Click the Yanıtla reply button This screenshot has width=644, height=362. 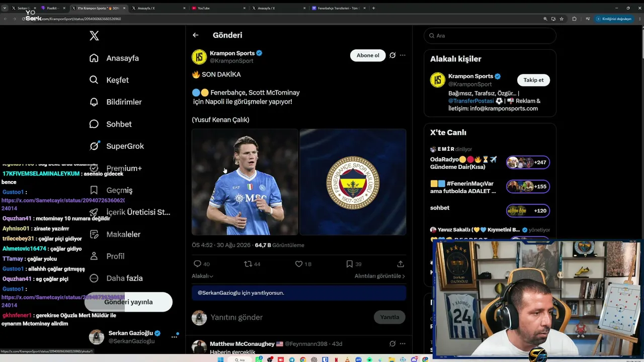(x=389, y=317)
